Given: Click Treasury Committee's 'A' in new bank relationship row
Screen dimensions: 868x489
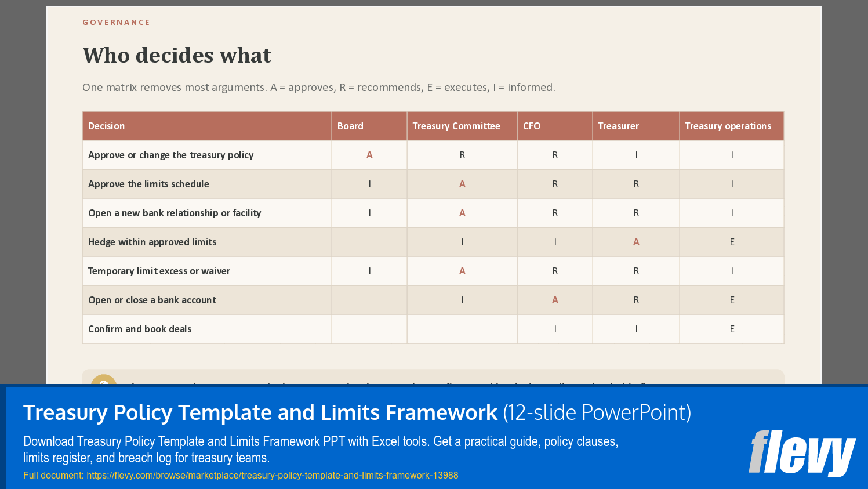Looking at the screenshot, I should [x=462, y=213].
